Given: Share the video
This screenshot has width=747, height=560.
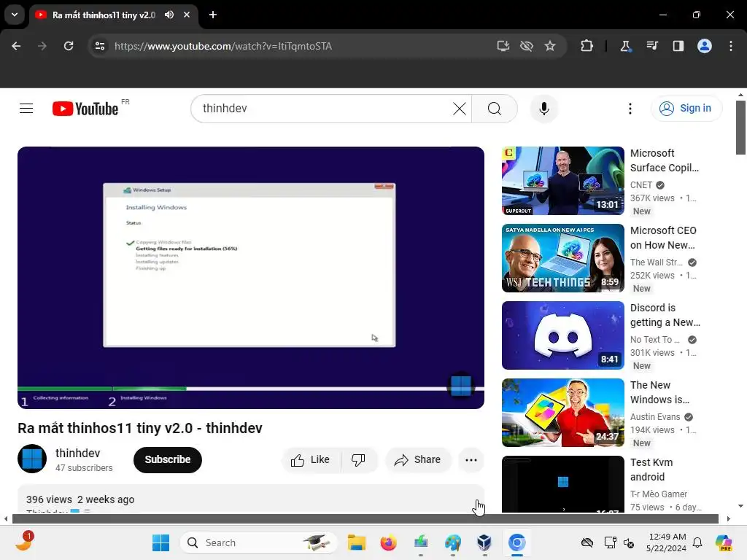Looking at the screenshot, I should [x=417, y=460].
